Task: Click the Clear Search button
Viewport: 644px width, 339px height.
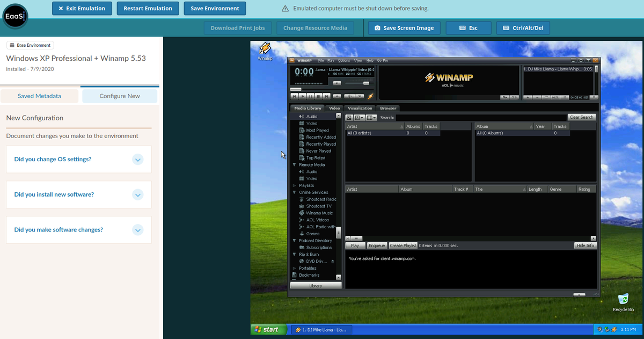Action: pyautogui.click(x=581, y=117)
